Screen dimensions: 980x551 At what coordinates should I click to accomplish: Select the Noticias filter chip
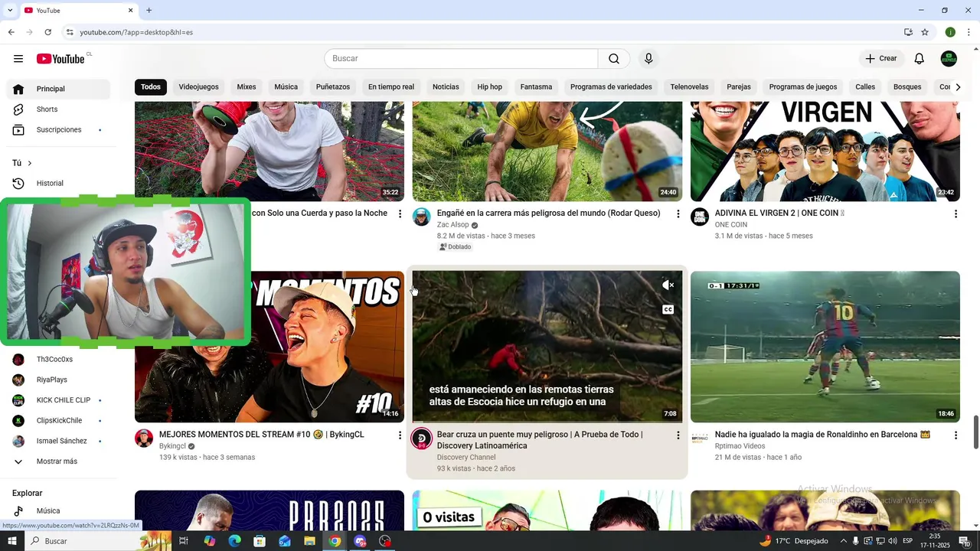tap(446, 87)
